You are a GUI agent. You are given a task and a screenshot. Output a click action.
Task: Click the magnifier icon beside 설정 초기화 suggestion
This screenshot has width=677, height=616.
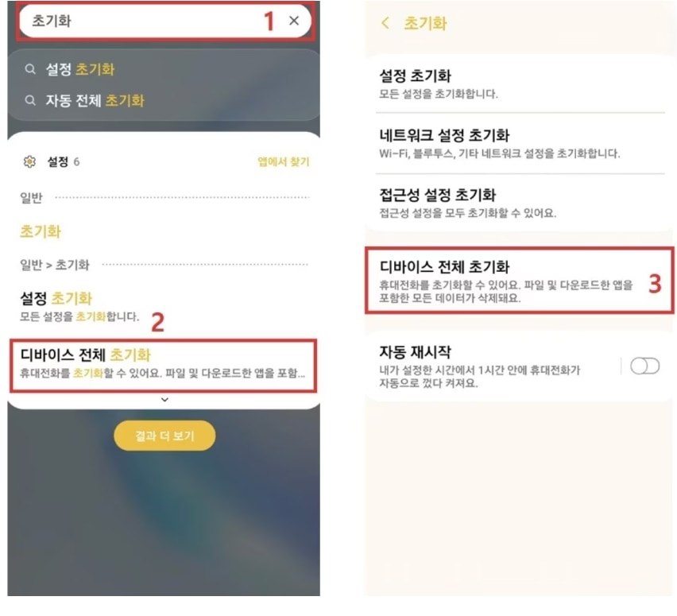tap(29, 69)
